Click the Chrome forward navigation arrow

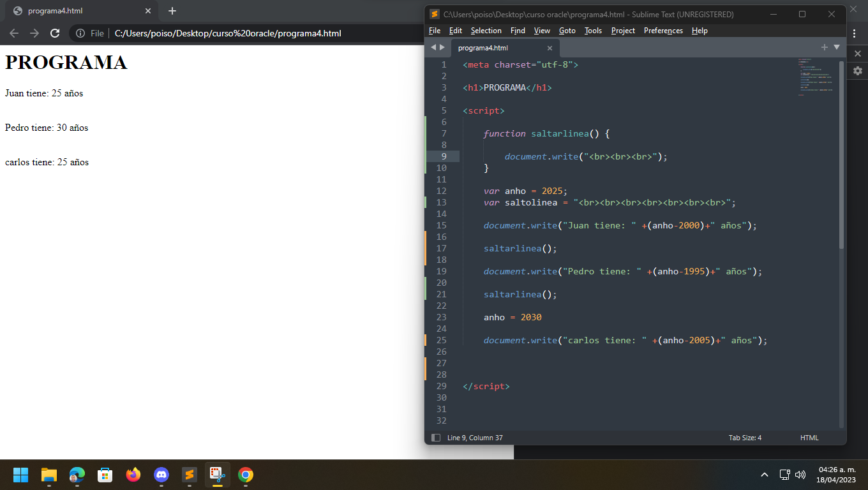click(34, 33)
